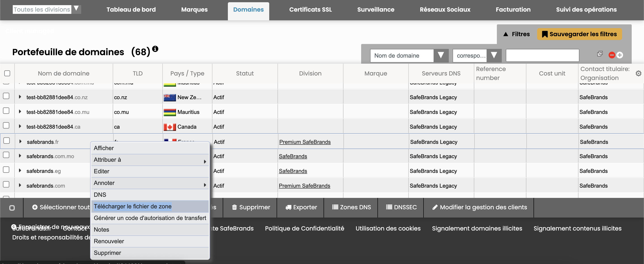The height and width of the screenshot is (264, 644).
Task: Open the Réseaux Sociaux tab
Action: click(445, 9)
